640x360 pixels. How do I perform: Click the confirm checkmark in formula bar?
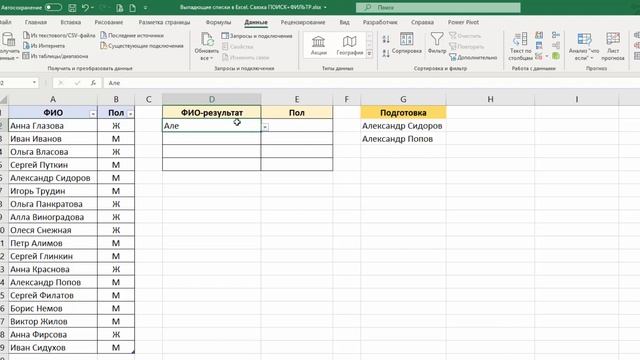pyautogui.click(x=77, y=83)
